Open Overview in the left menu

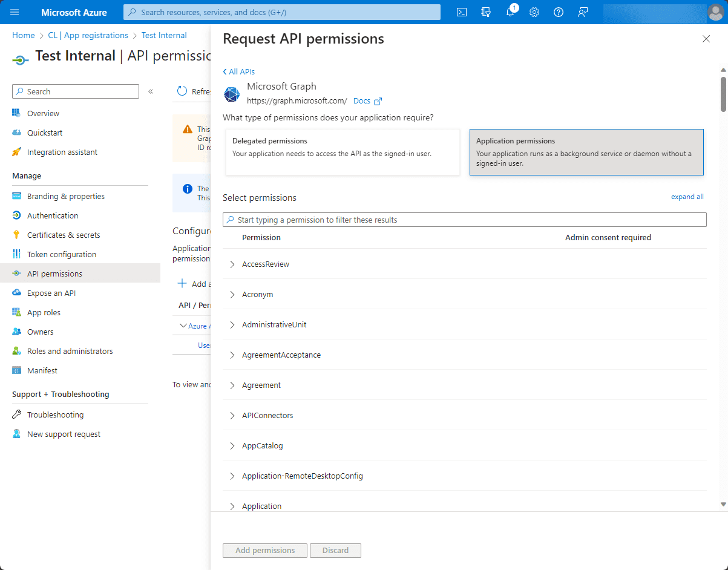coord(43,113)
